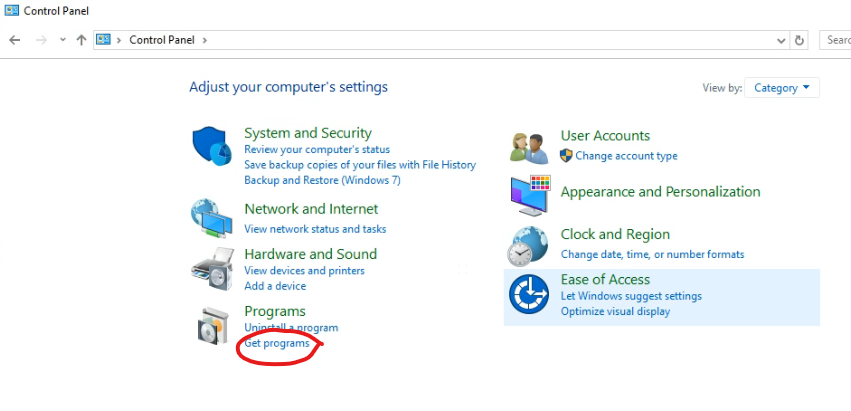Image resolution: width=851 pixels, height=411 pixels.
Task: Open the Ease of Access category heading
Action: click(x=605, y=280)
